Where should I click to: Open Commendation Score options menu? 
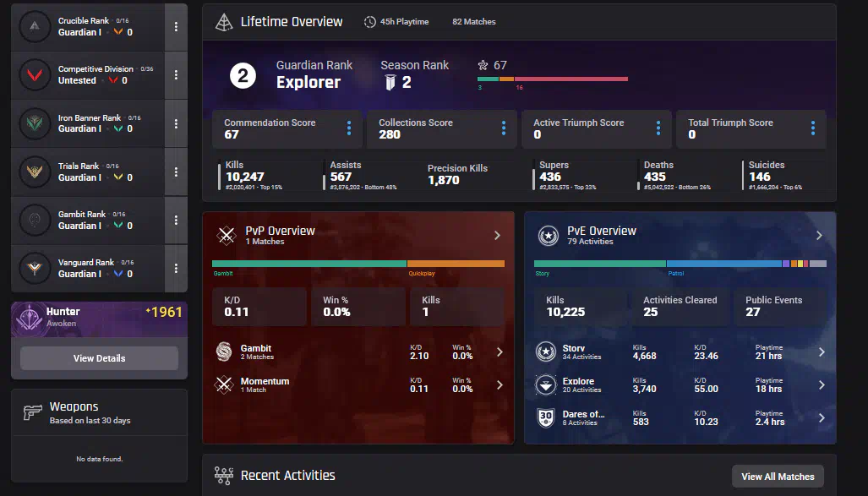(349, 128)
